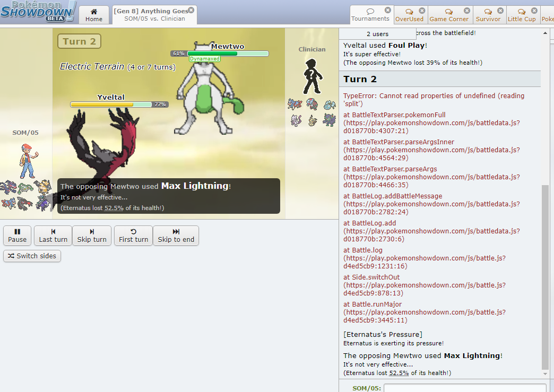Viewport: 554px width, 392px height.
Task: Show the 2 users list
Action: [x=377, y=34]
